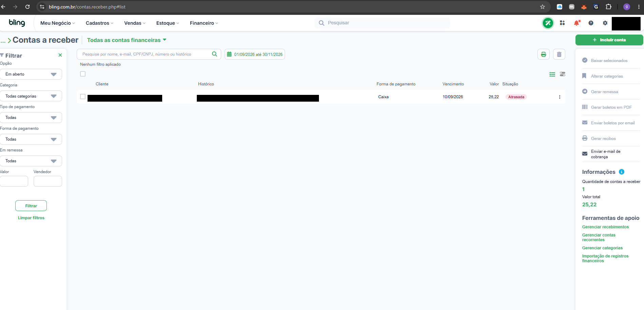644x310 pixels.
Task: Bookmark the page with the star icon
Action: pyautogui.click(x=543, y=7)
